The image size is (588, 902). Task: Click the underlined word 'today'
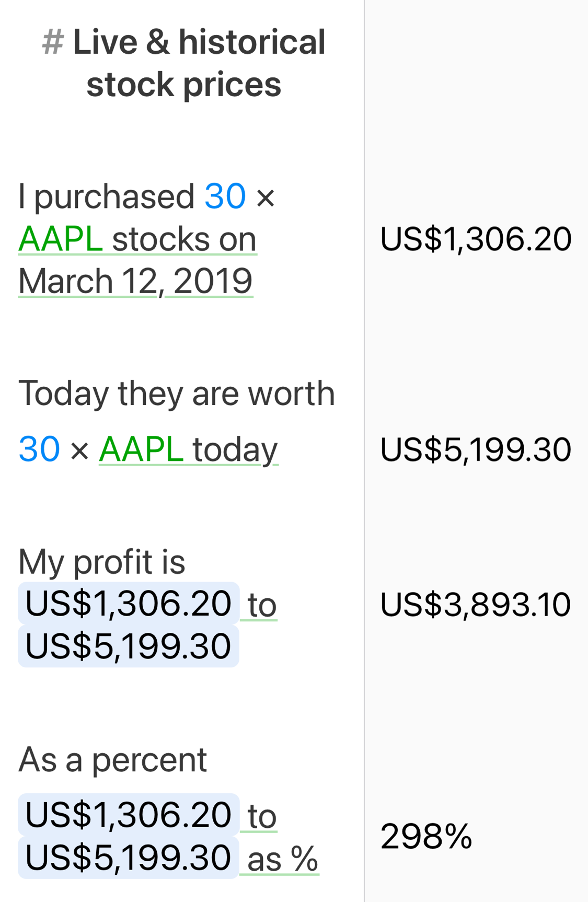[x=235, y=450]
